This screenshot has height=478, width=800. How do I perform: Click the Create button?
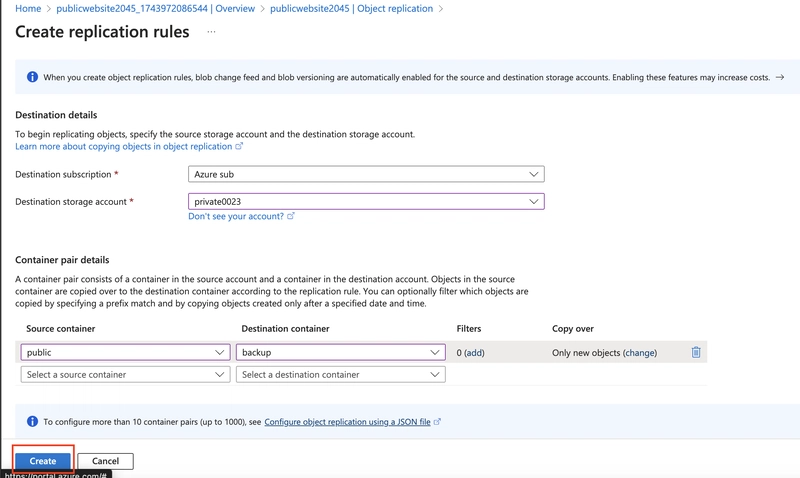(43, 461)
